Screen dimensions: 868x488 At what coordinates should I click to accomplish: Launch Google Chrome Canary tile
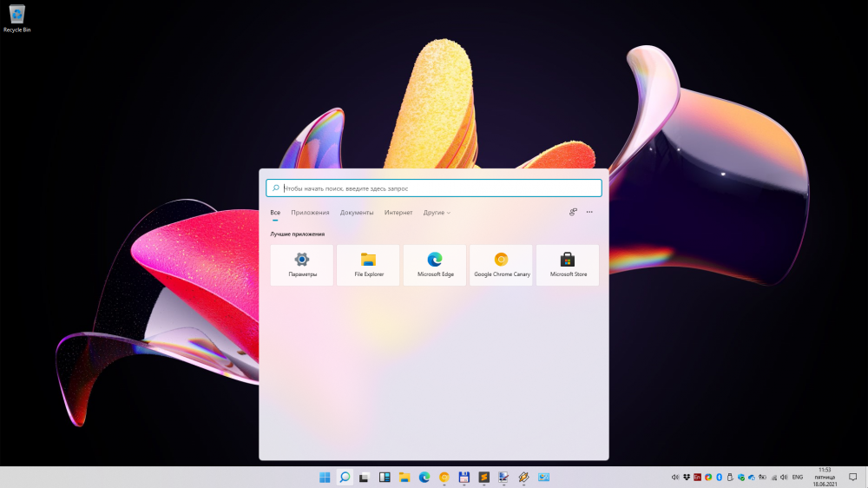coord(502,265)
